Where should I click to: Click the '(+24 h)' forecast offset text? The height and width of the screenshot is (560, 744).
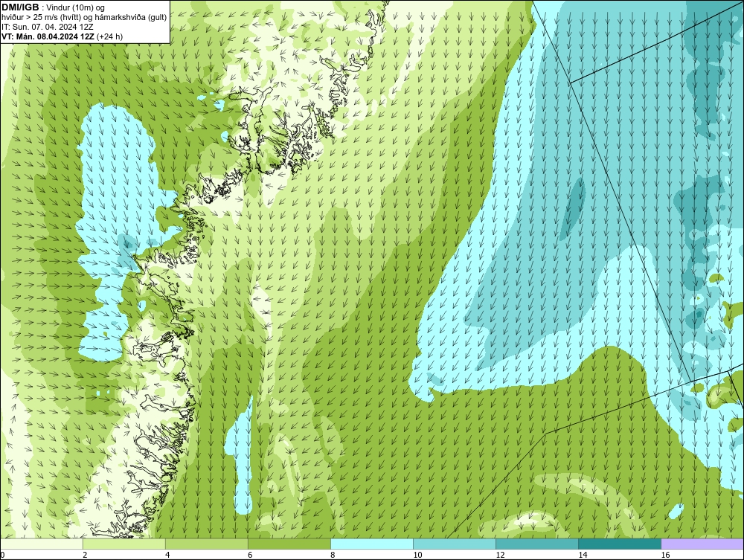[x=109, y=36]
